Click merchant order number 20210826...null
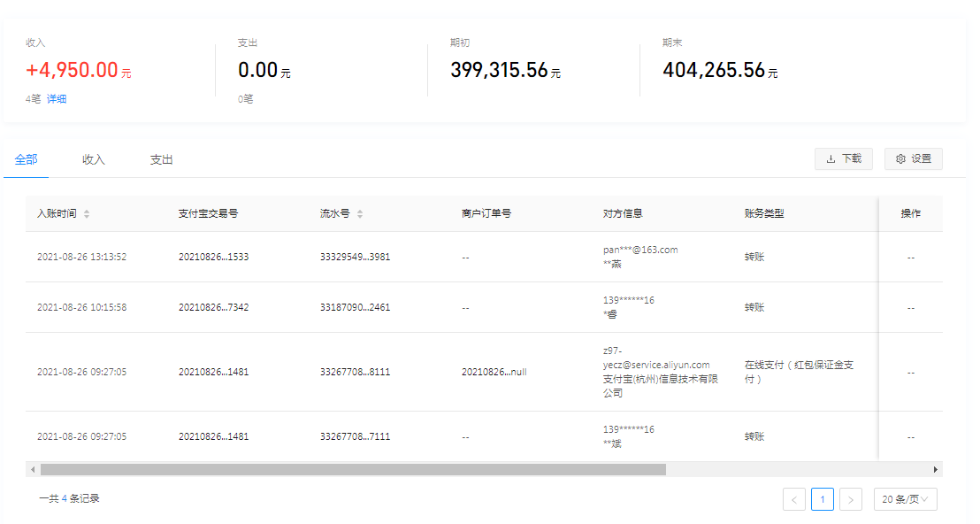This screenshot has height=524, width=980. (x=494, y=373)
